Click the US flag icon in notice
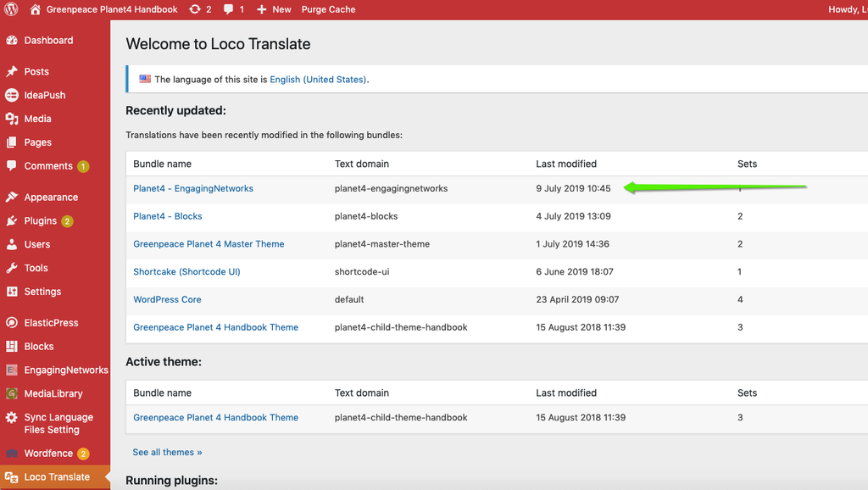 pyautogui.click(x=145, y=79)
